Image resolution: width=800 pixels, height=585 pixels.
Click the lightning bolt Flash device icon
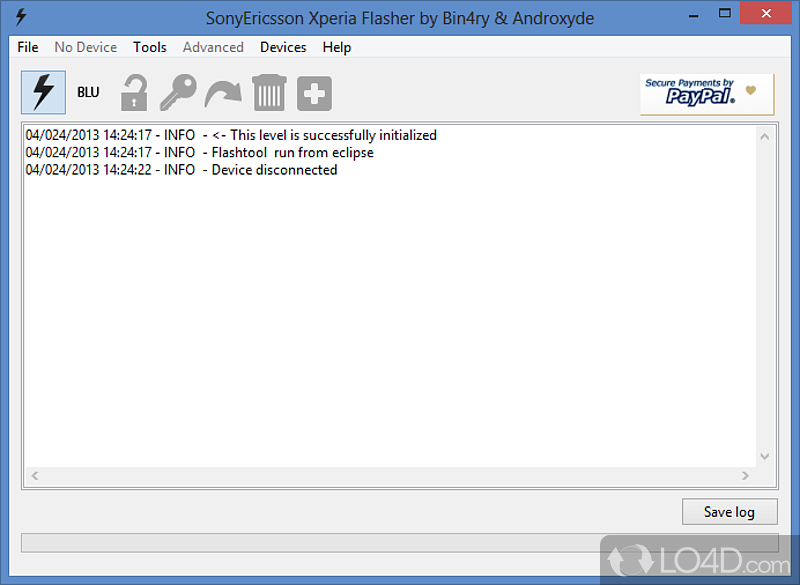click(x=43, y=92)
